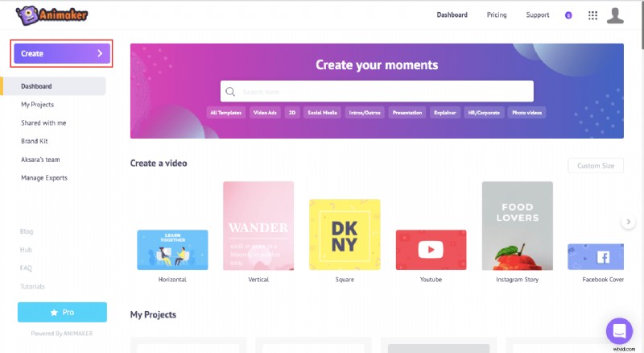Open Manage Exports
The image size is (644, 353).
[44, 178]
